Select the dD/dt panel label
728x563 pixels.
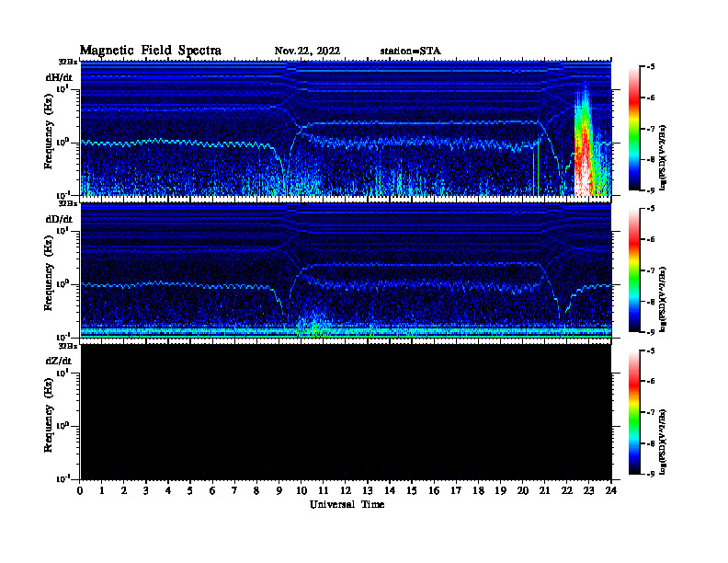pyautogui.click(x=59, y=219)
